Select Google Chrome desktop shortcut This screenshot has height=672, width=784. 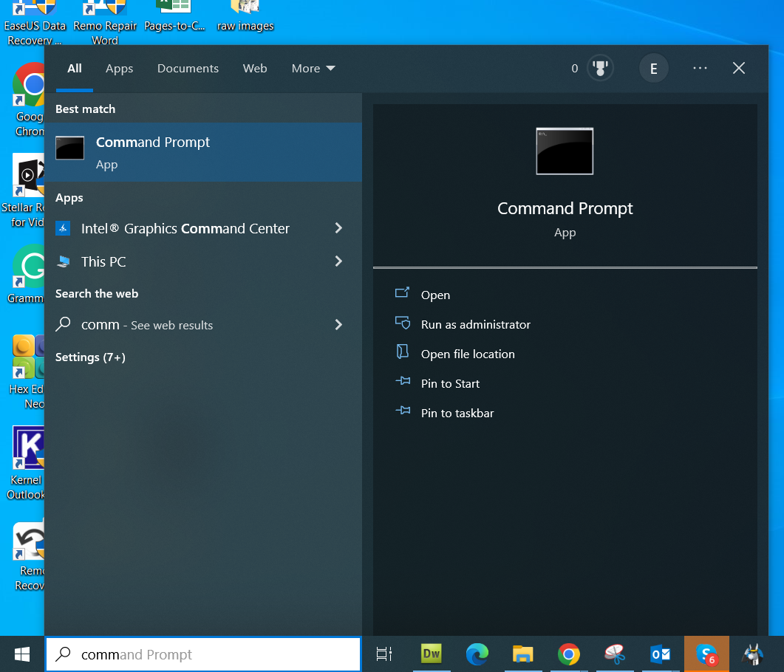(x=29, y=100)
